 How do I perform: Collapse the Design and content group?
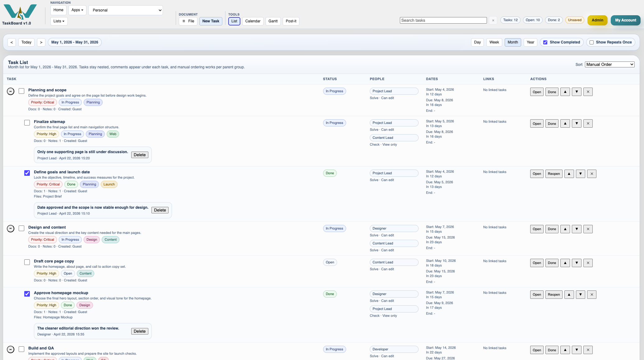click(x=11, y=229)
